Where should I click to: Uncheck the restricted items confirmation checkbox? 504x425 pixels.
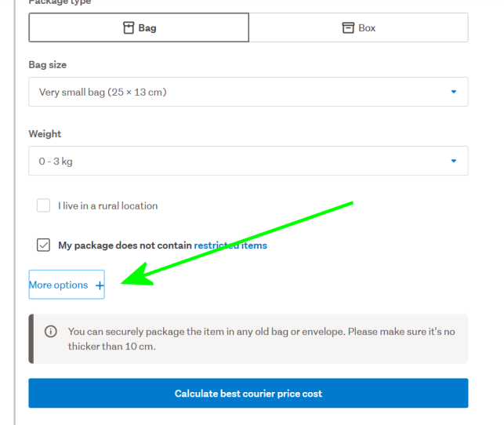click(44, 245)
